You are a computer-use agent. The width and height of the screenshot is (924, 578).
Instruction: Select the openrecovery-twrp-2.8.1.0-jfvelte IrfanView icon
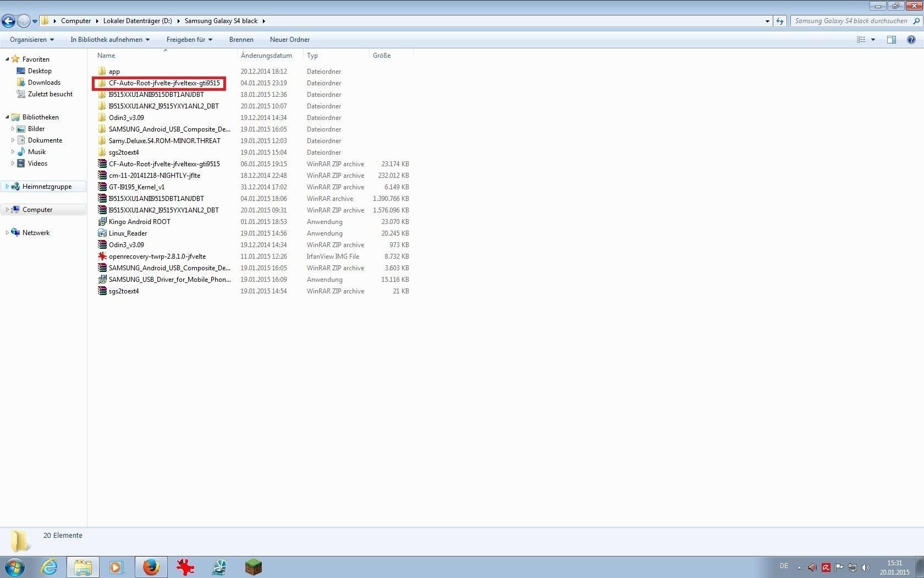point(102,257)
